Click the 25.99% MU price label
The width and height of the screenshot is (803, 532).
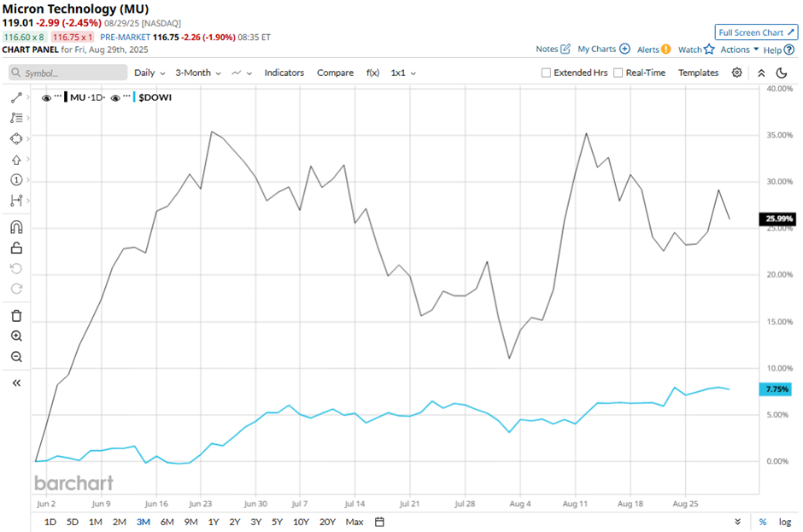click(x=778, y=219)
